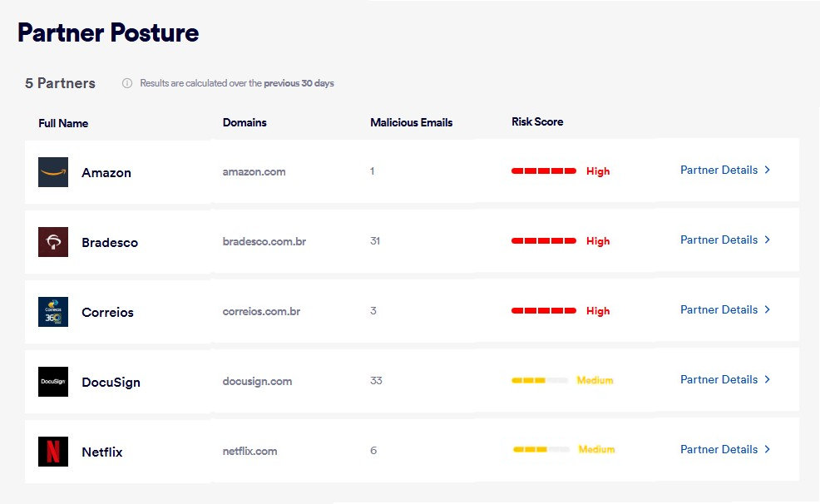Viewport: 820px width, 504px height.
Task: Sort by Risk Score column header
Action: (537, 121)
